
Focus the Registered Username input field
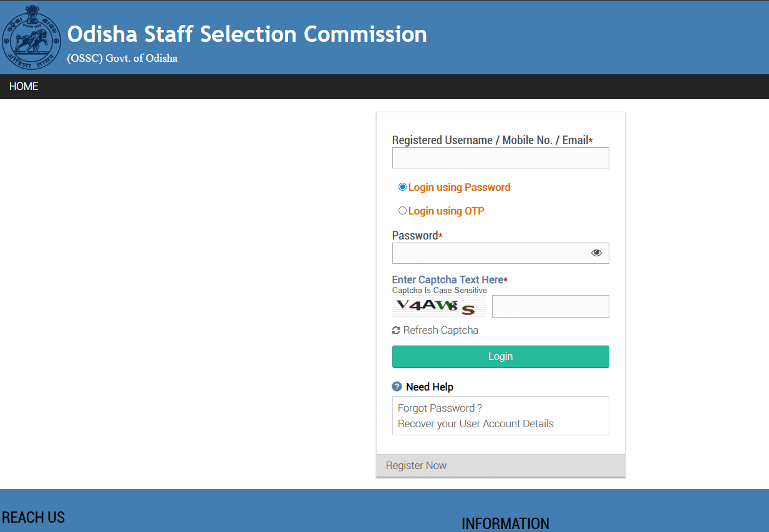[x=500, y=158]
